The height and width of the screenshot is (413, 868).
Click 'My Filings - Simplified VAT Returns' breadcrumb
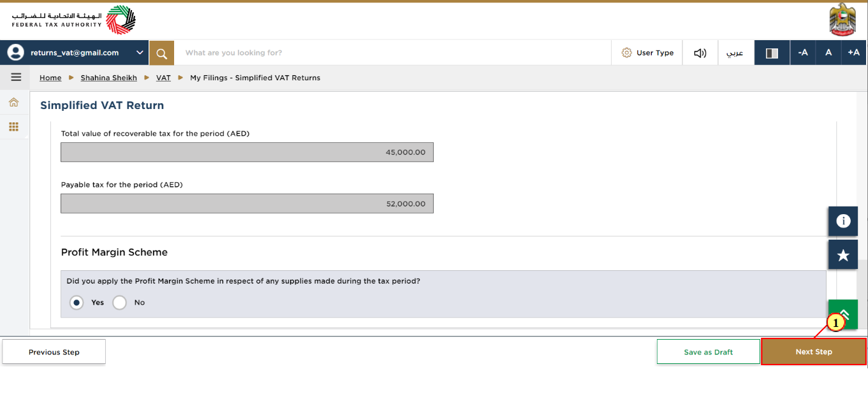click(255, 78)
